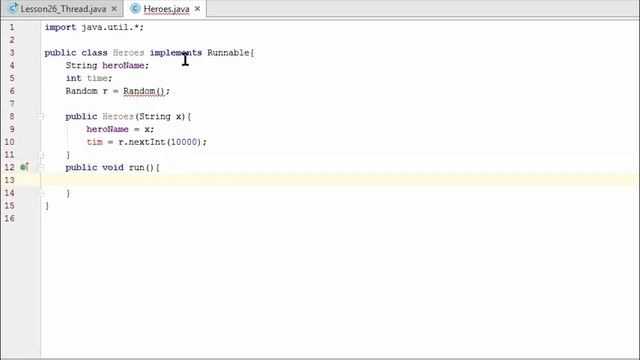Click the red 'tim' identifier on line 10
This screenshot has height=360, width=640.
coord(94,142)
